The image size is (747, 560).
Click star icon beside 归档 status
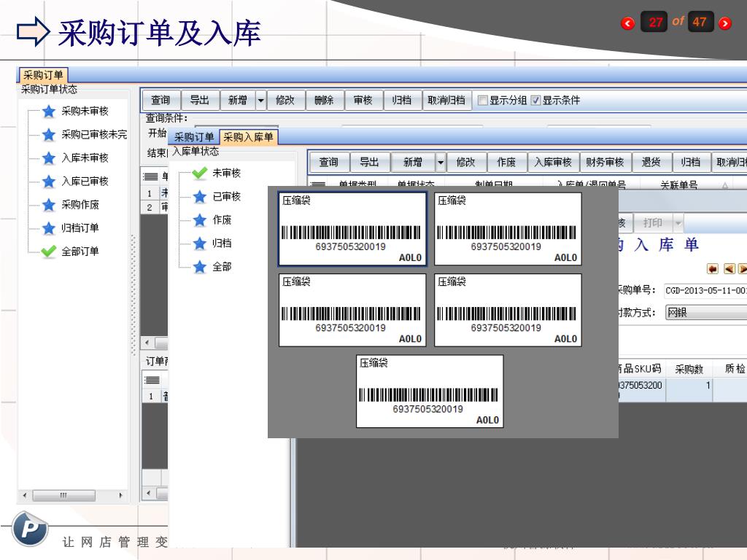(x=200, y=244)
